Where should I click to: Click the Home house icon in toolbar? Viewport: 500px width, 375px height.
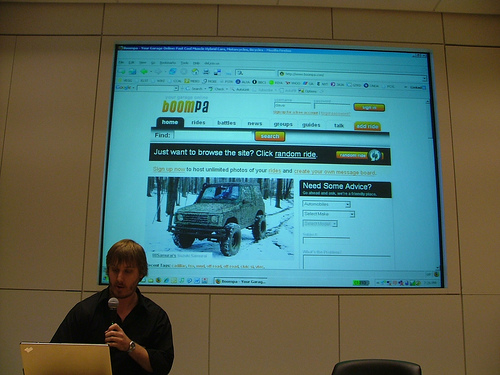click(195, 72)
